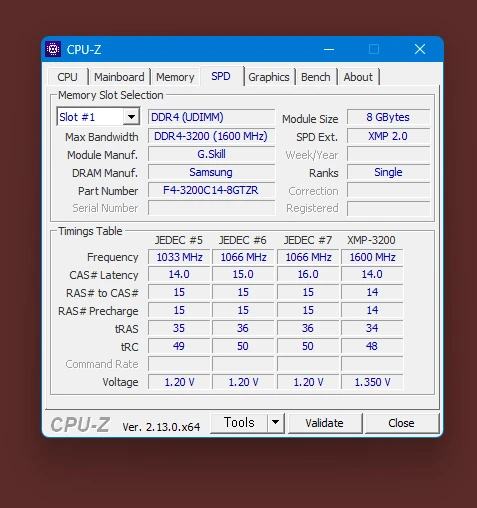Click the XMP-3200 column header
Screen dimensions: 477x508
371,240
